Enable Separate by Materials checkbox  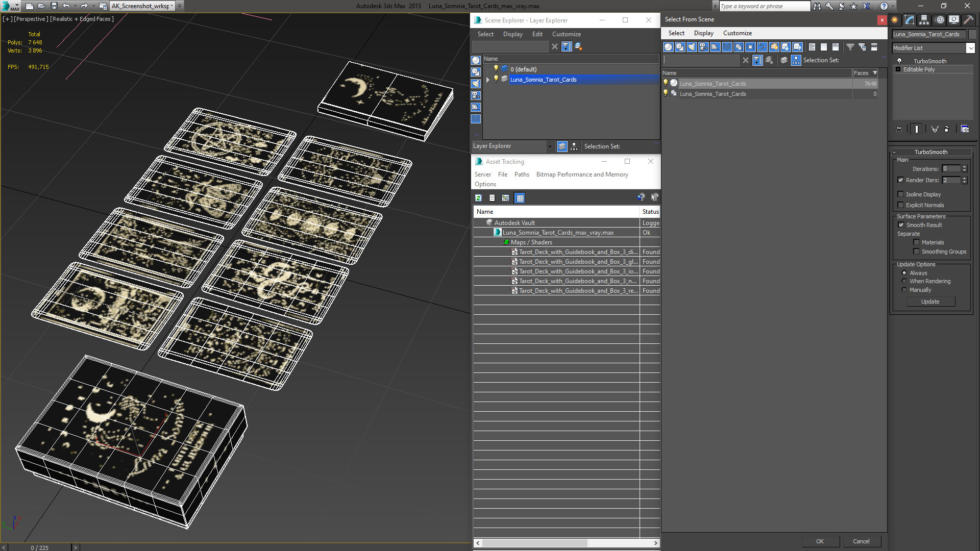click(x=916, y=242)
